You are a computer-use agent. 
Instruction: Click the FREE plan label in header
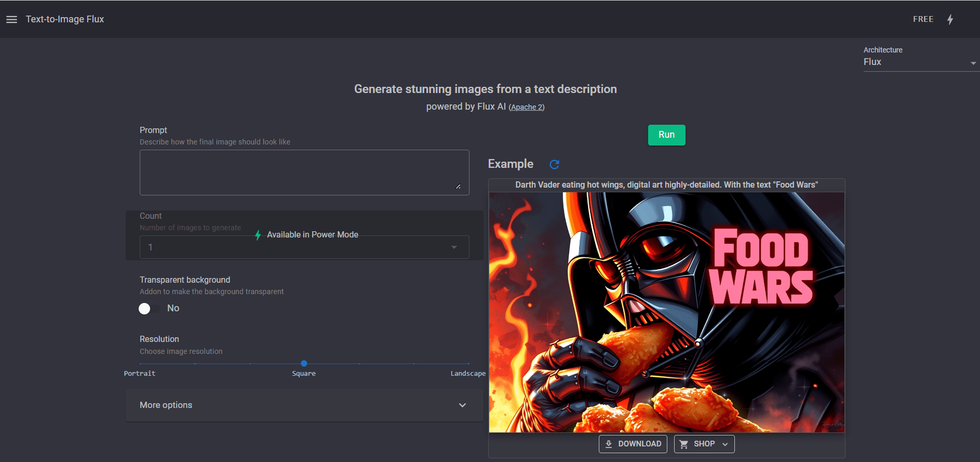click(923, 19)
